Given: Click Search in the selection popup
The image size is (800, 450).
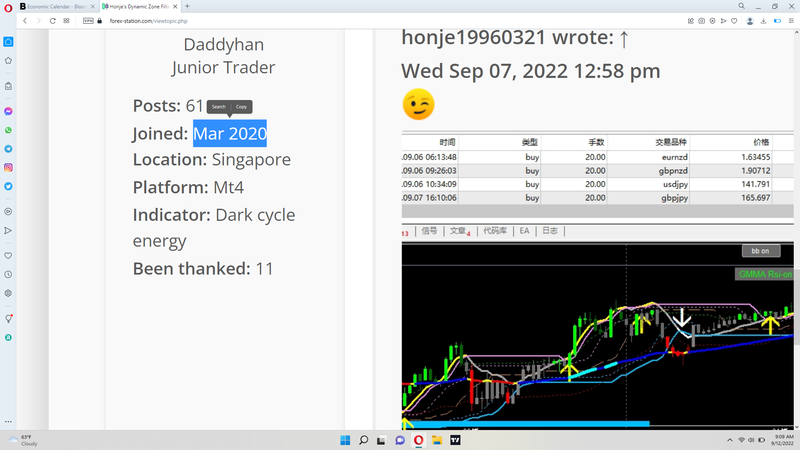Looking at the screenshot, I should pyautogui.click(x=218, y=107).
